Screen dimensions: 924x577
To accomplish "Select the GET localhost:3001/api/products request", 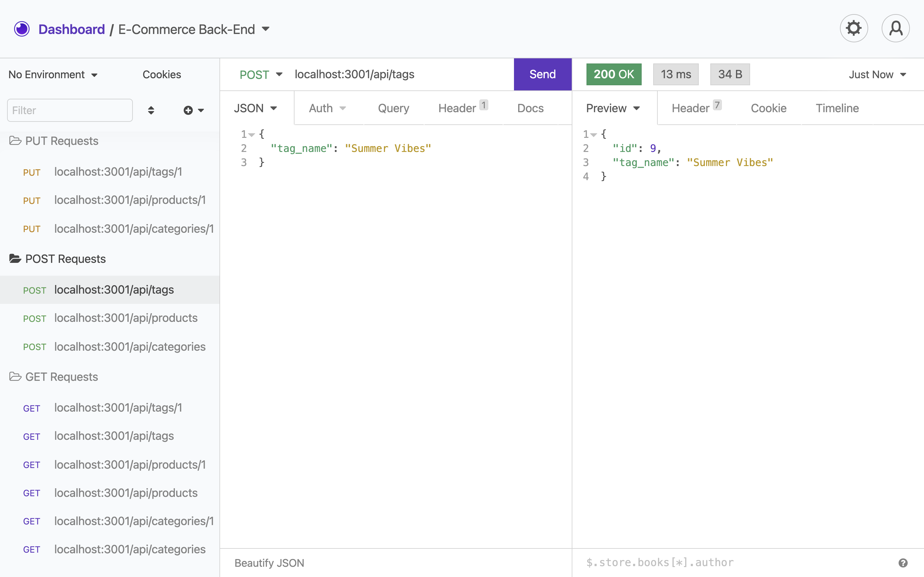I will (126, 493).
